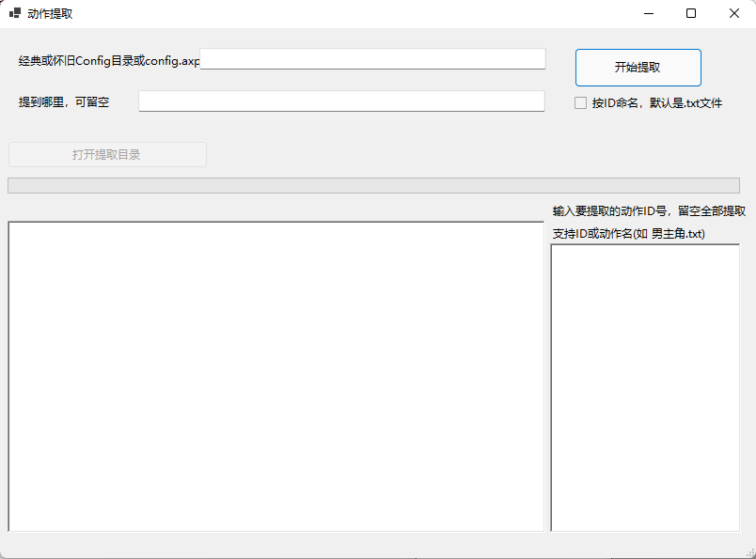Click the resize grip in the bottom-right corner
This screenshot has width=756, height=559.
click(748, 552)
